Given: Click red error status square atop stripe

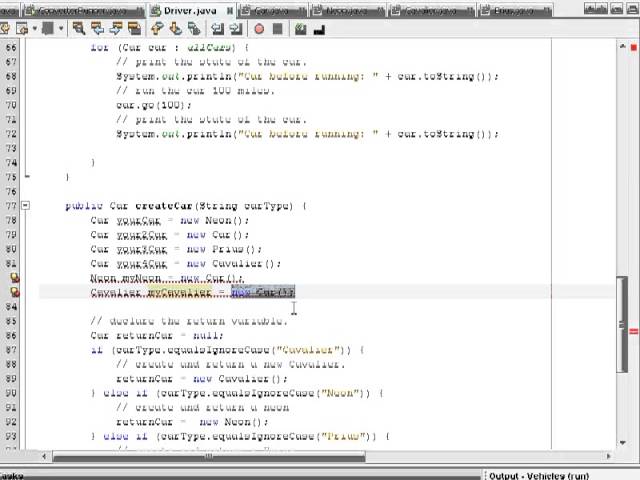Looking at the screenshot, I should click(634, 47).
